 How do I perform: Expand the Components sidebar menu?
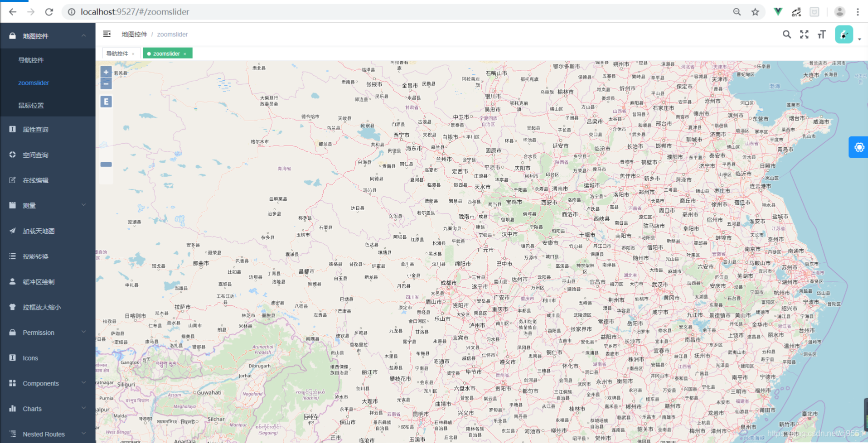(48, 383)
